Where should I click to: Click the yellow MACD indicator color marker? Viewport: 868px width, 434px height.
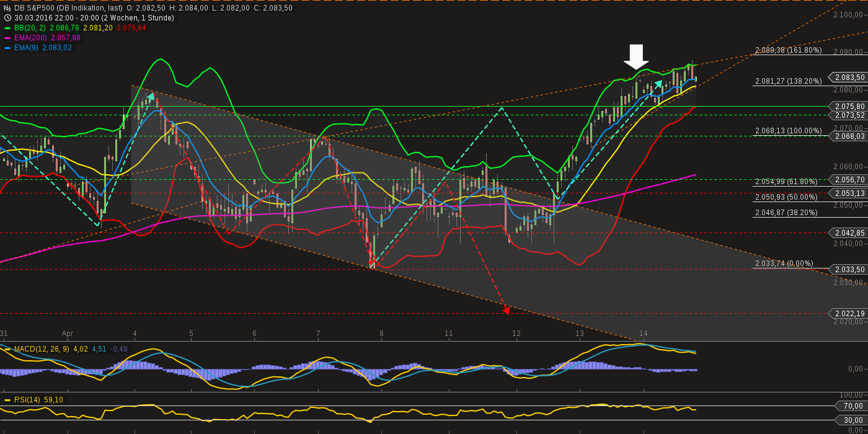[7, 349]
